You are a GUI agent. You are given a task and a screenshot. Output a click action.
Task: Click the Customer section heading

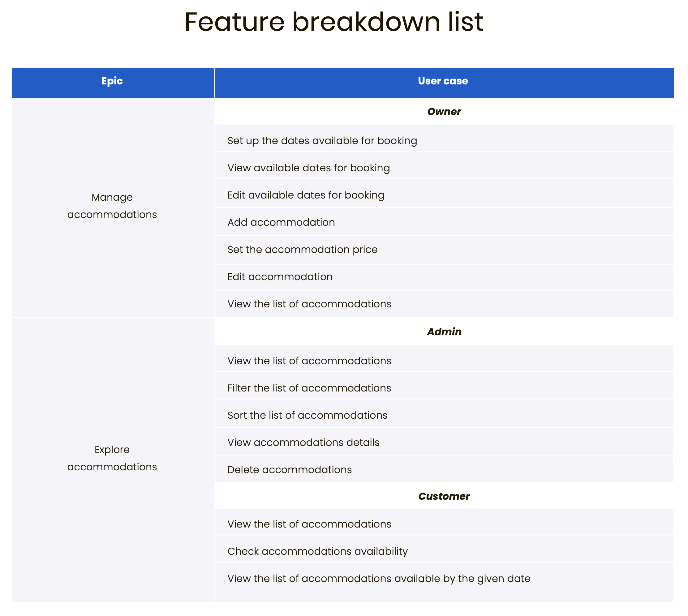click(444, 496)
